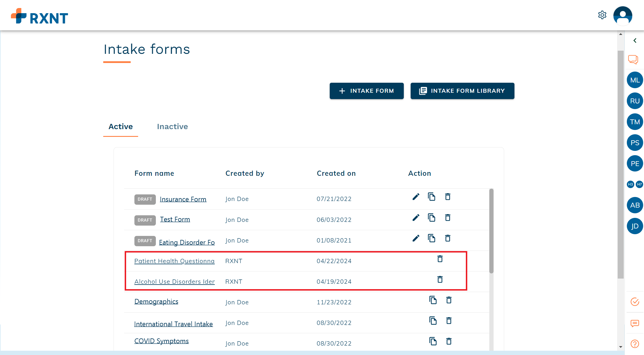644x355 pixels.
Task: Collapse the right sidebar chevron
Action: coord(635,41)
